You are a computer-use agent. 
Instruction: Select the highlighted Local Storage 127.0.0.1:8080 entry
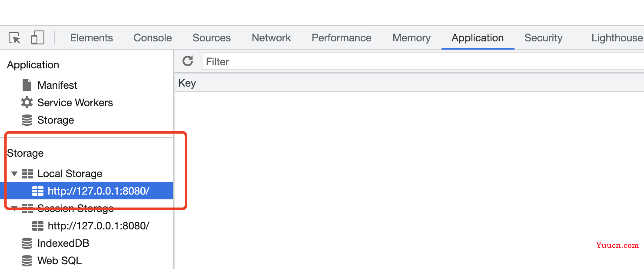click(x=86, y=191)
